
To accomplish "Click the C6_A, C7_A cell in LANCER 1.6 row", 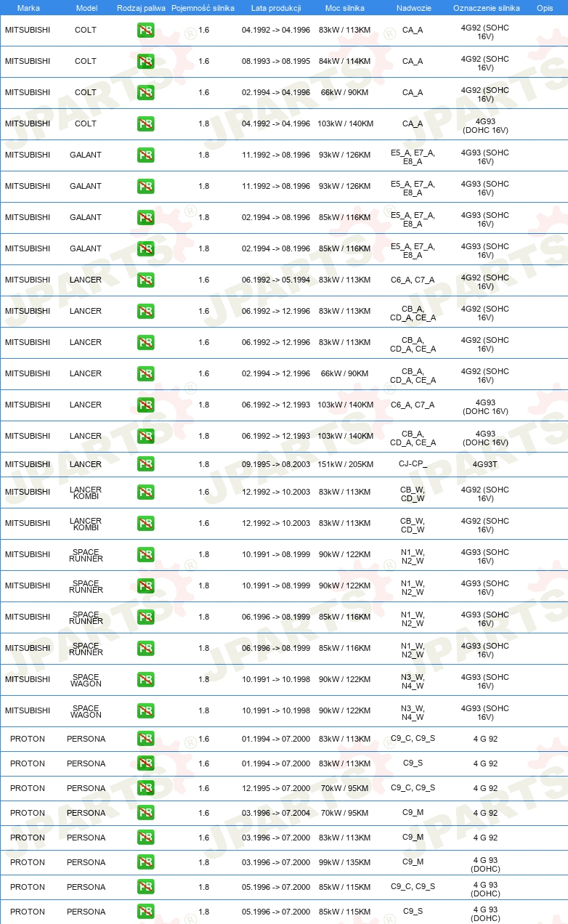I will pos(413,280).
